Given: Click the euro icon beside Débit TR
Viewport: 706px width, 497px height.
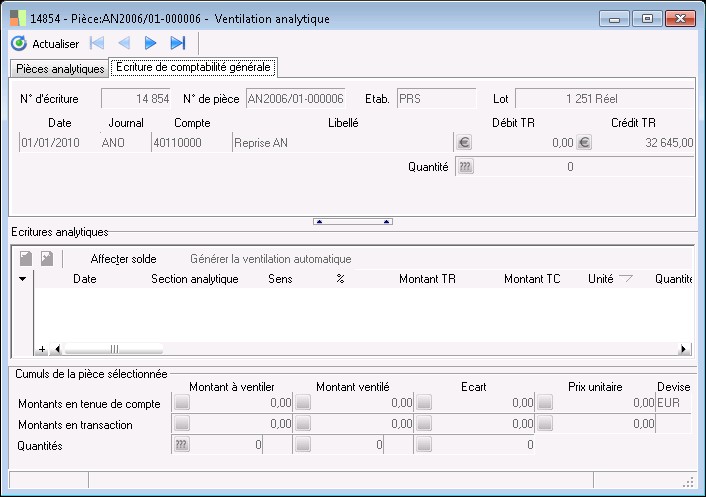Looking at the screenshot, I should [463, 142].
